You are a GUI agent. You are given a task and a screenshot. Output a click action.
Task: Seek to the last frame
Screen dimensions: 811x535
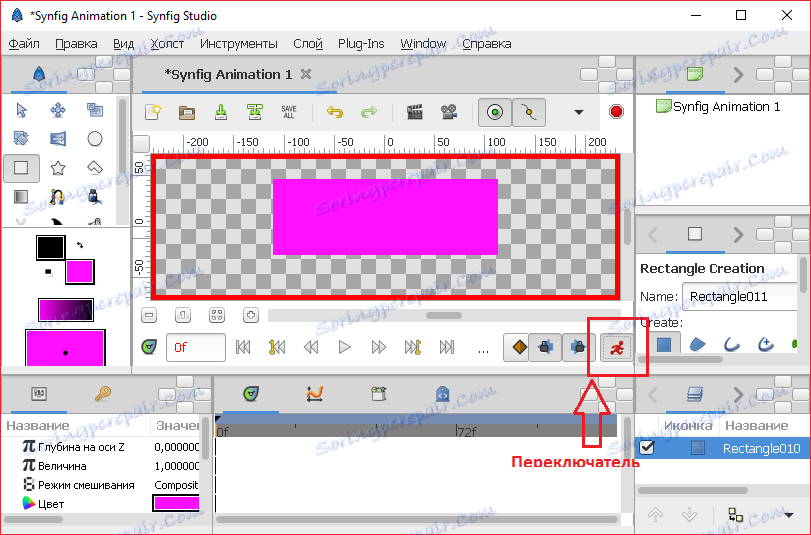pos(446,347)
